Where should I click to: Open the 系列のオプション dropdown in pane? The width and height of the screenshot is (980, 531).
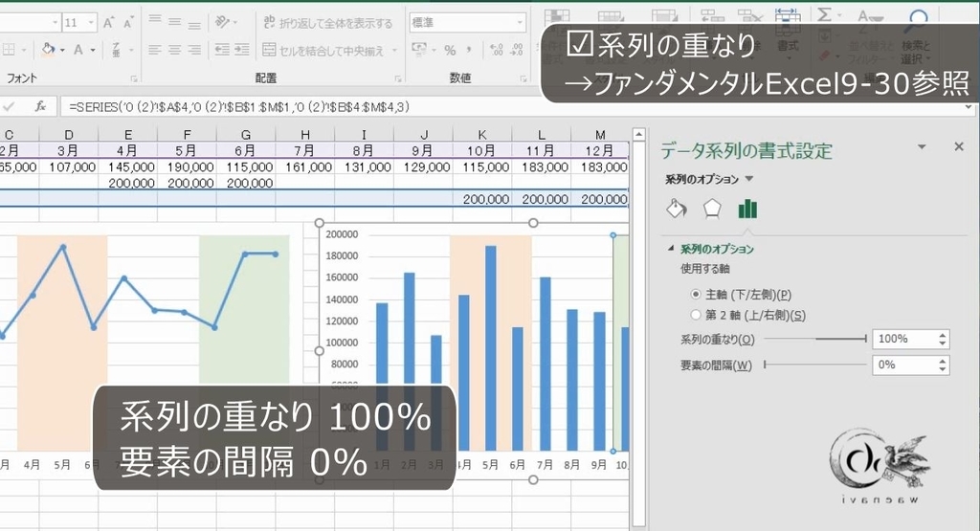tap(748, 179)
